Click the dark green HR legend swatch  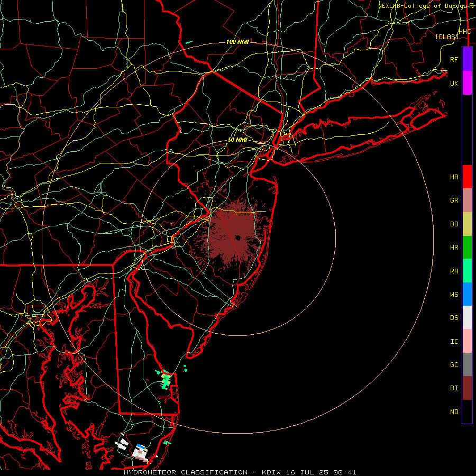[x=467, y=248]
